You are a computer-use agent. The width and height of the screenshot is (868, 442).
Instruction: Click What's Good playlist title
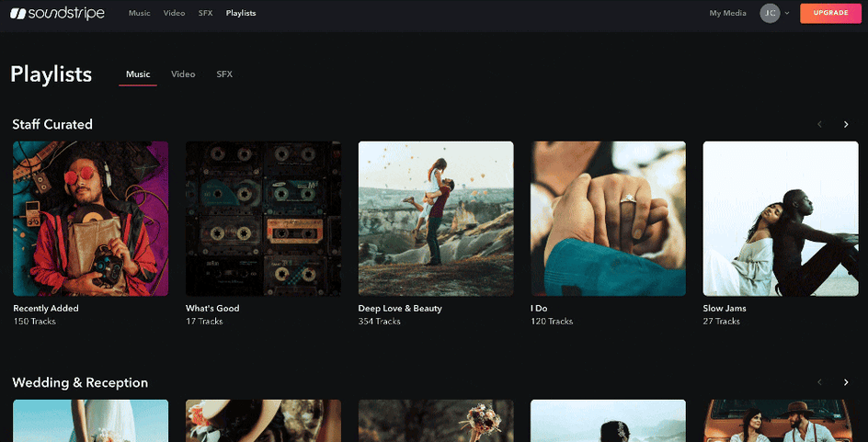(212, 308)
